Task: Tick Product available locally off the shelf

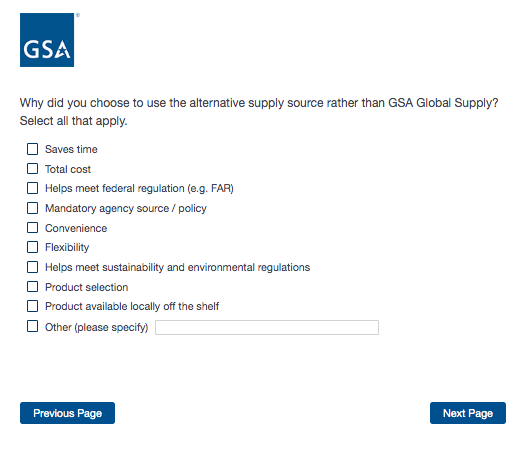Action: (x=32, y=306)
